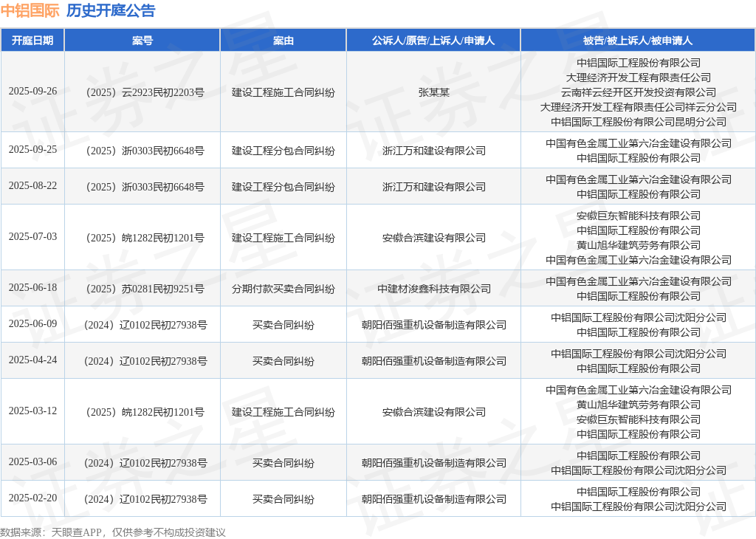This screenshot has width=756, height=539.
Task: Select the date cell 2025-08-22
Action: (32, 185)
